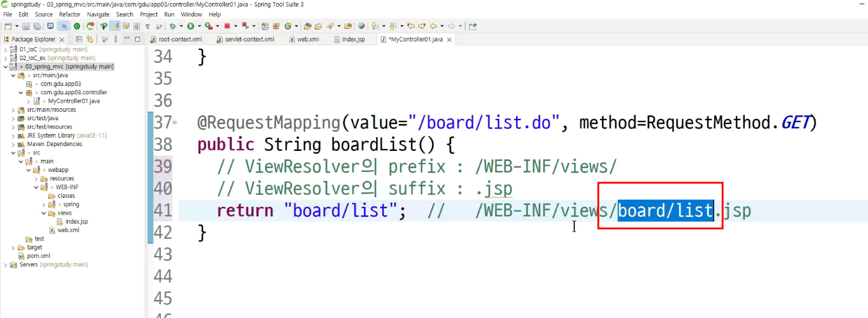The height and width of the screenshot is (318, 868).
Task: Open the Window menu
Action: pyautogui.click(x=192, y=14)
